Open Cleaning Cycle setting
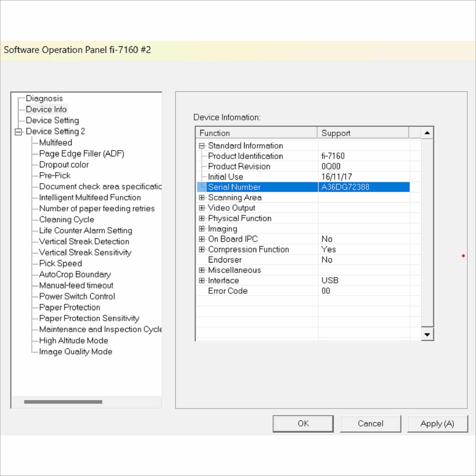This screenshot has height=476, width=476. pyautogui.click(x=67, y=220)
